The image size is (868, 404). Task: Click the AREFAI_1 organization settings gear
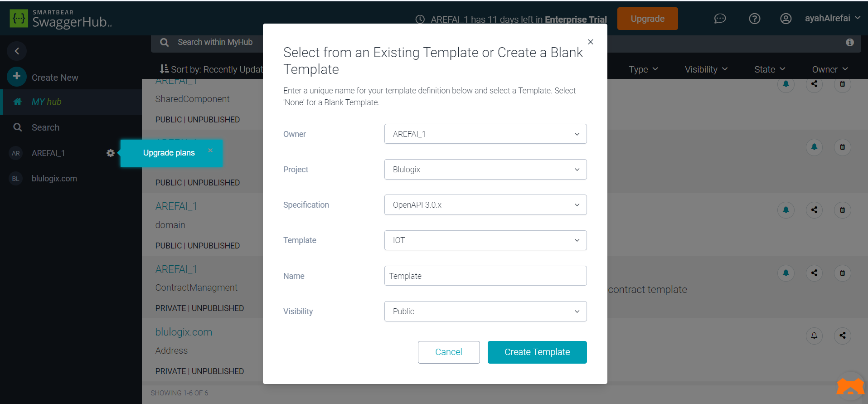[110, 153]
